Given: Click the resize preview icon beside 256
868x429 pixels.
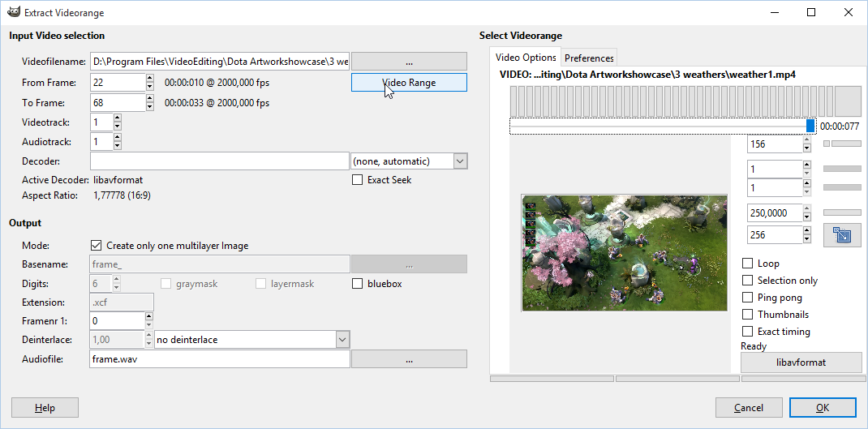Looking at the screenshot, I should (x=841, y=234).
